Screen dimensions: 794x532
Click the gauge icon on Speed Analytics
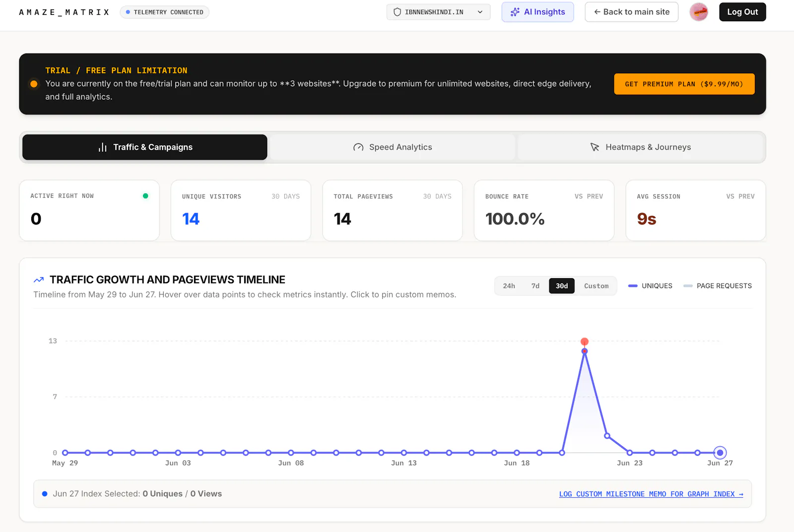tap(358, 147)
